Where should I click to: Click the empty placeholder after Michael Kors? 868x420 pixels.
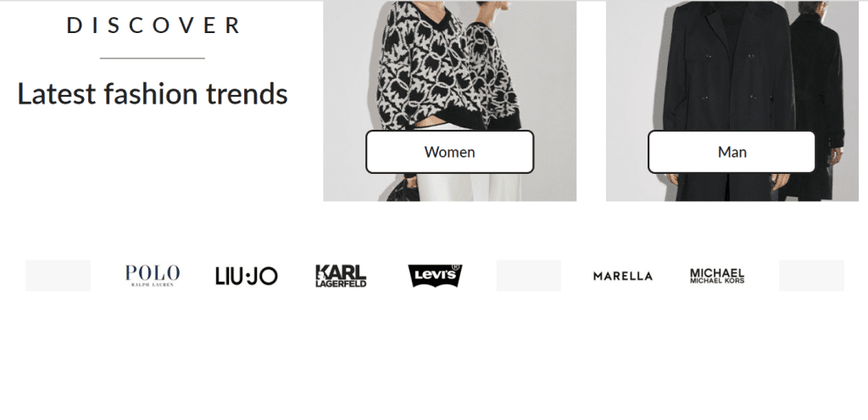coord(811,276)
